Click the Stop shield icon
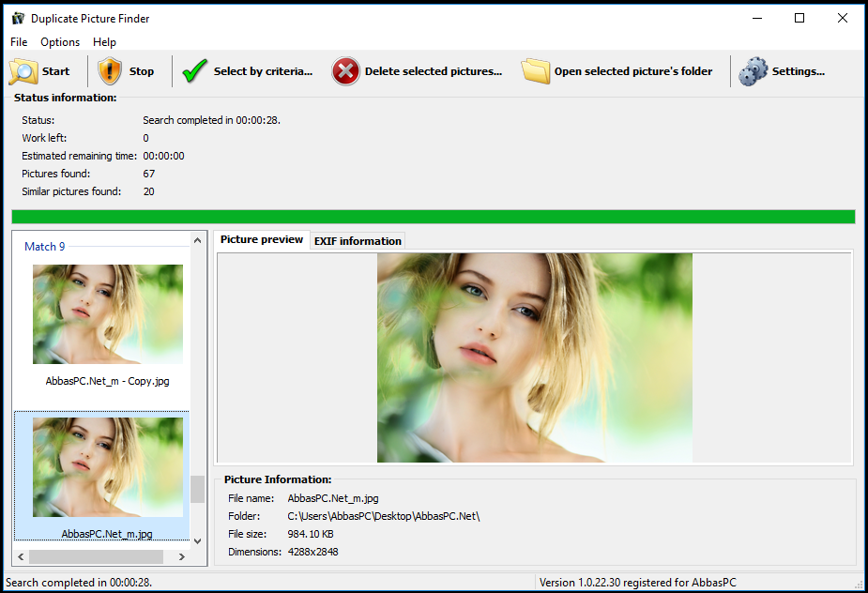 pos(110,71)
